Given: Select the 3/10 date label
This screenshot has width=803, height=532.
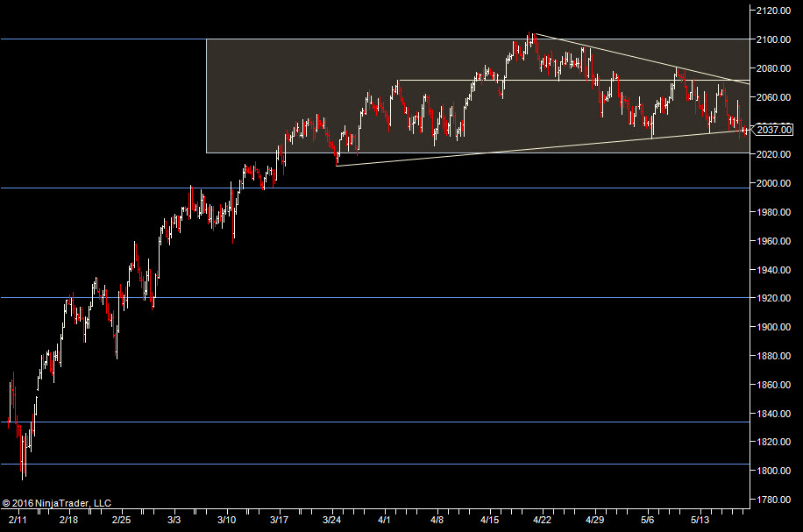Looking at the screenshot, I should [x=226, y=521].
